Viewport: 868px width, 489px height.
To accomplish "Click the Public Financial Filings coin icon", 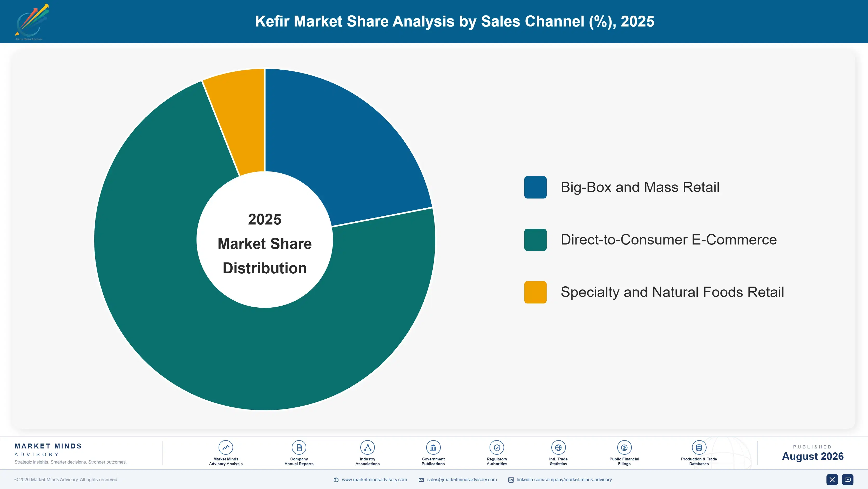I will [624, 447].
